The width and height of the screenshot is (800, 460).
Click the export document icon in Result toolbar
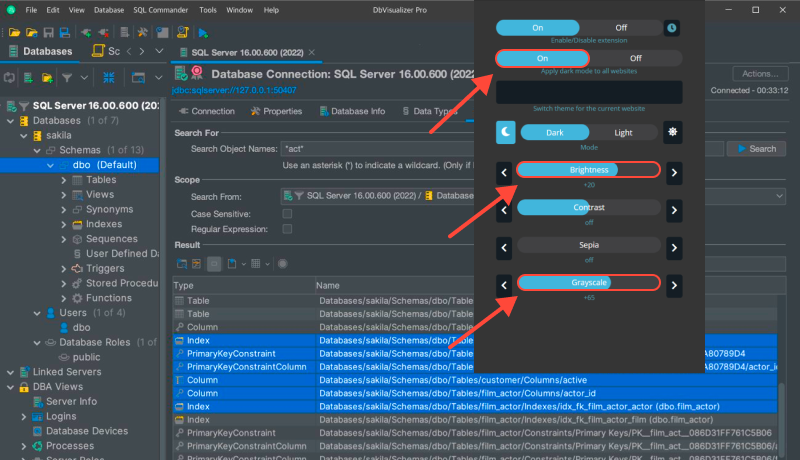tap(232, 264)
